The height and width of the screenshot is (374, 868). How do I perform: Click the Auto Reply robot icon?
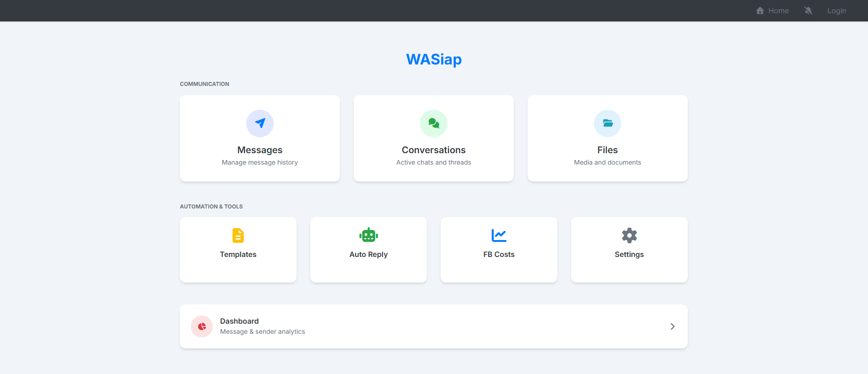point(368,235)
